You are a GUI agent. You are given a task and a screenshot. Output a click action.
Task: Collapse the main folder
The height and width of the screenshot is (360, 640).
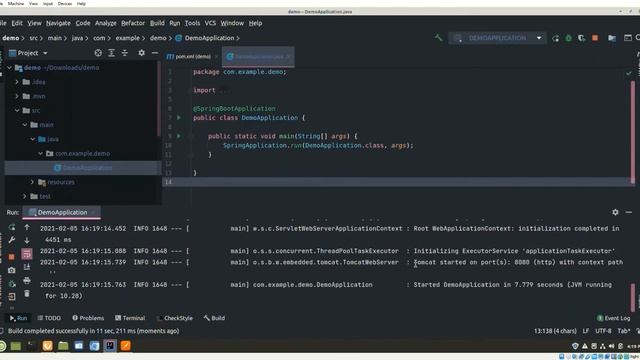25,125
